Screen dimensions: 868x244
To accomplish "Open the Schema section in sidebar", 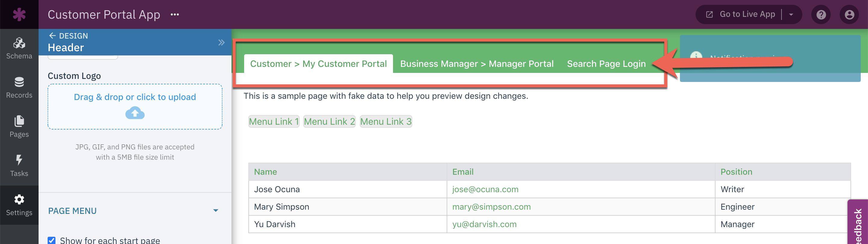I will 19,48.
